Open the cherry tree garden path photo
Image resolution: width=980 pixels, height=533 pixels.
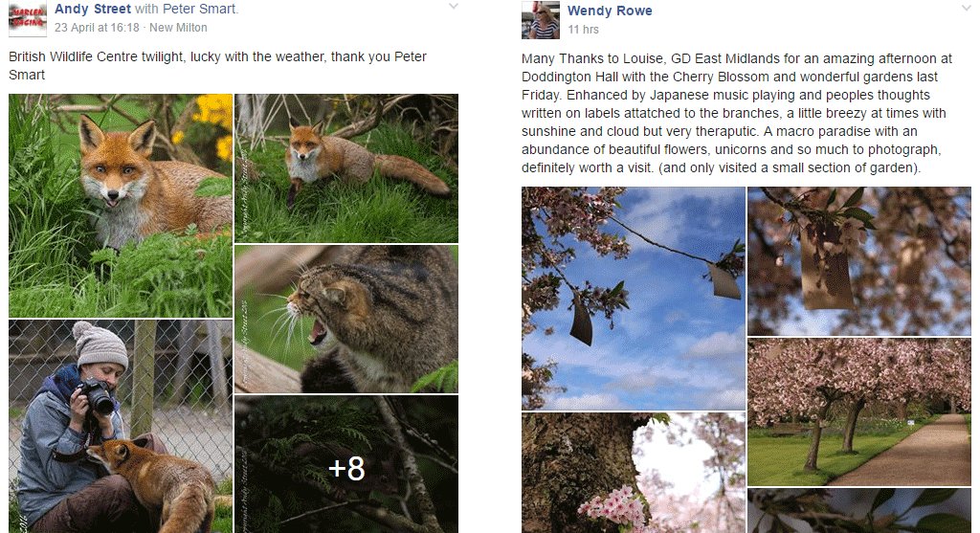click(858, 411)
